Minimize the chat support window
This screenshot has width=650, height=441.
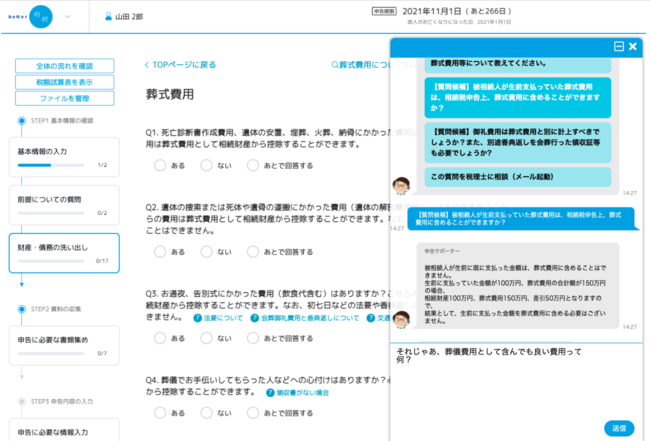pyautogui.click(x=619, y=46)
